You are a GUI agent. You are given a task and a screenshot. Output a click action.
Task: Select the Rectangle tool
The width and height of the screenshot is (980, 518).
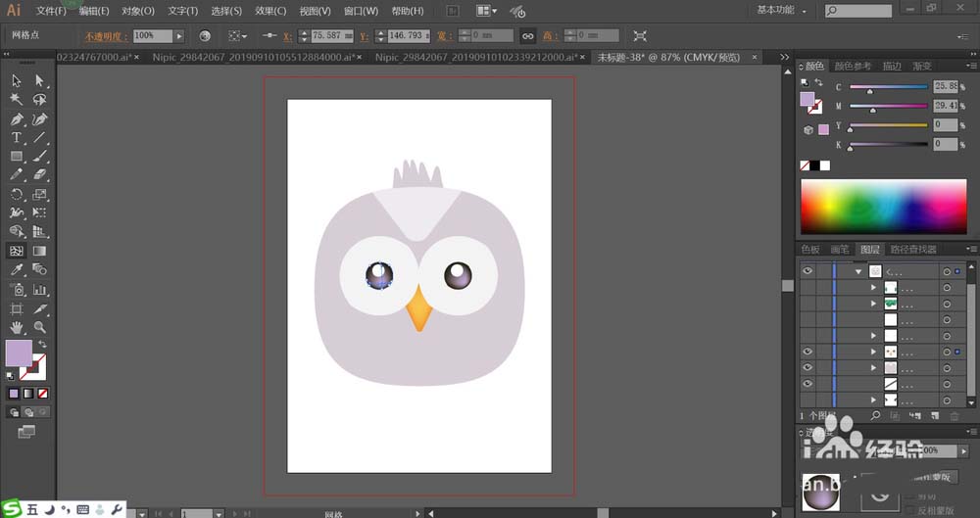click(17, 157)
